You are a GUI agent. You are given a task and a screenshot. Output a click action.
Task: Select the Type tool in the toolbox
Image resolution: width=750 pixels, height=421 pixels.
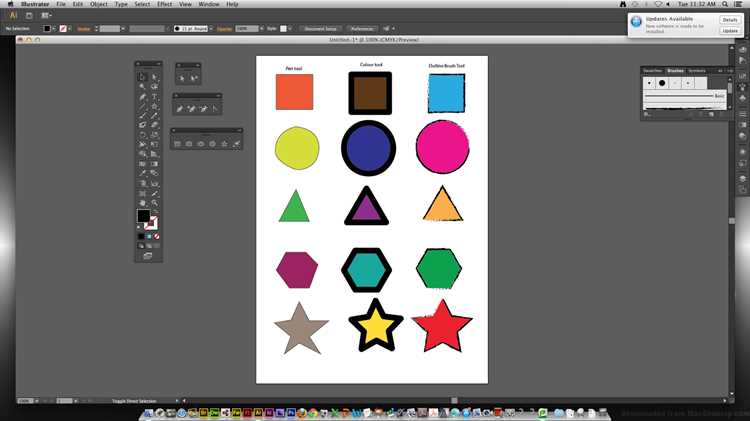tap(154, 96)
